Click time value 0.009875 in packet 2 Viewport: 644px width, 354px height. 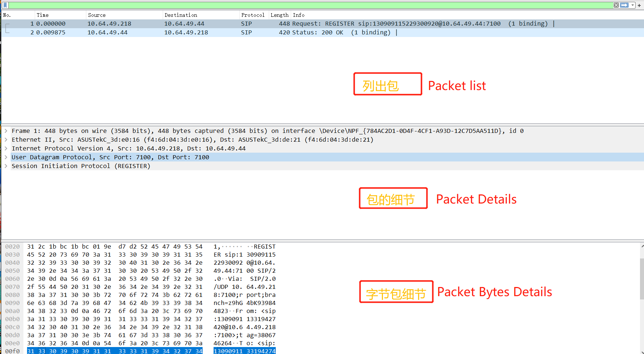coord(51,32)
